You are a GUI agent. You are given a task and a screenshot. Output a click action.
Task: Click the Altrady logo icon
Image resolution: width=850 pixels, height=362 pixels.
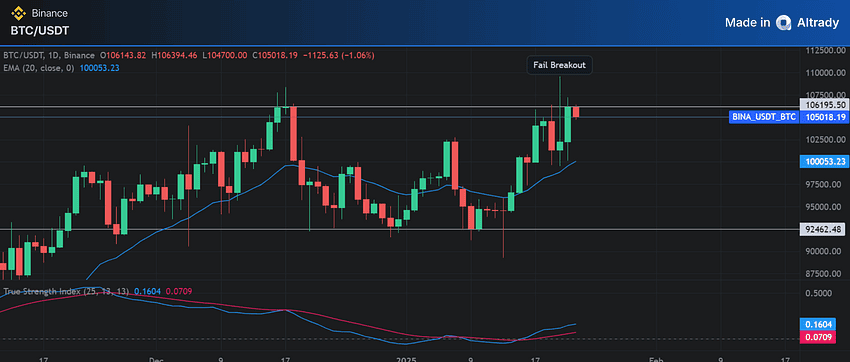coord(783,22)
